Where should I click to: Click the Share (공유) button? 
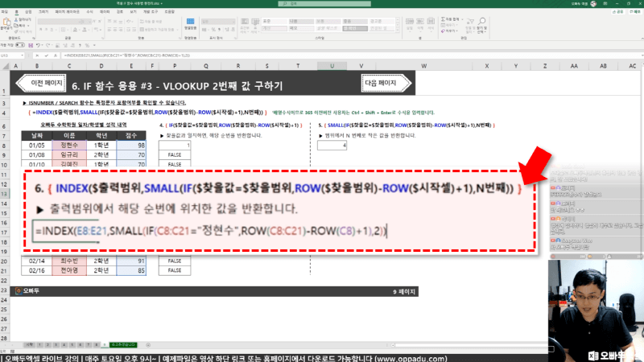617,12
